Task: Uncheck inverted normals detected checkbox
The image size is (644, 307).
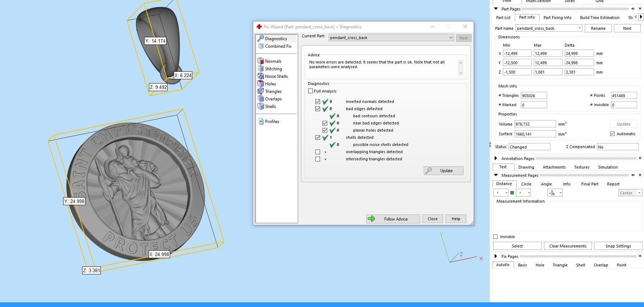Action: click(x=318, y=102)
